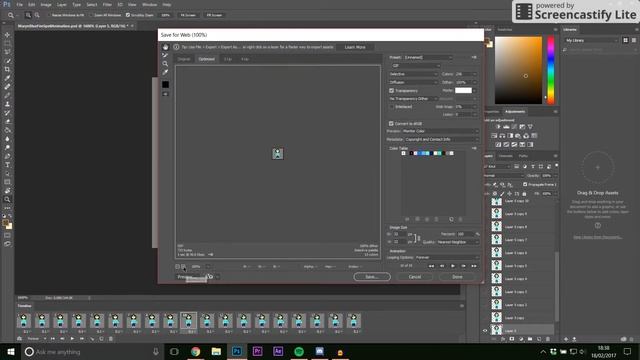The height and width of the screenshot is (360, 640).
Task: Create new layer icon in Layers panel
Action: coord(539,339)
